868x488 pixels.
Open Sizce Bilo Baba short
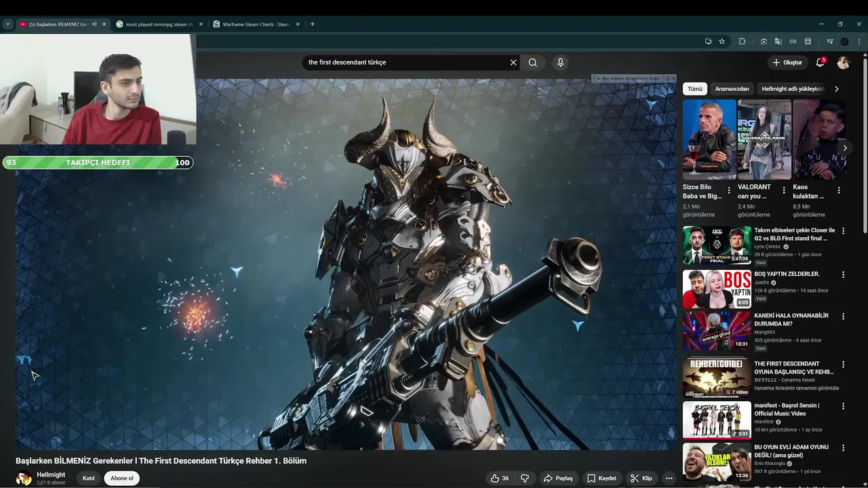point(709,140)
